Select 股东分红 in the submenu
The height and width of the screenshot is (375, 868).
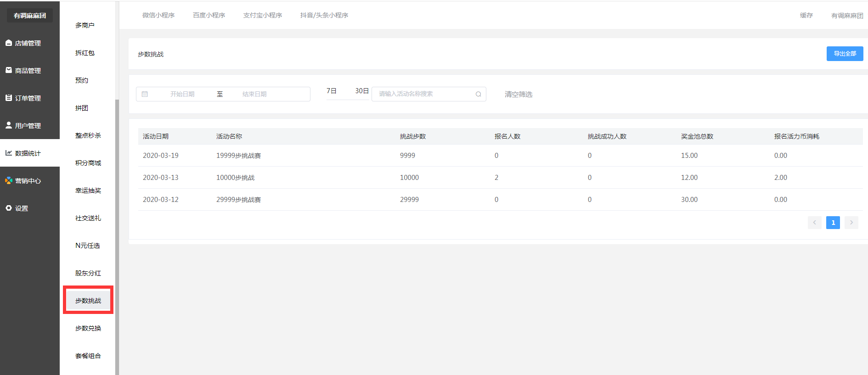tap(88, 273)
